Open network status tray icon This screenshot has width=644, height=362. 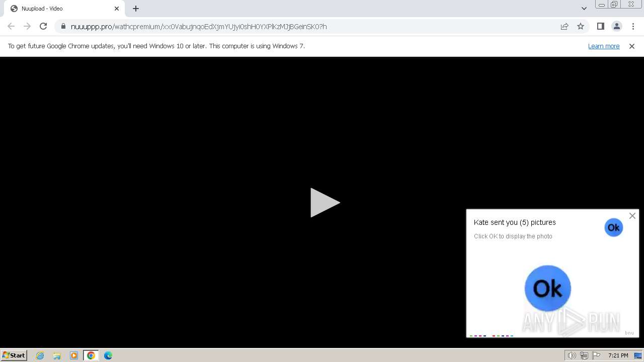coord(584,355)
